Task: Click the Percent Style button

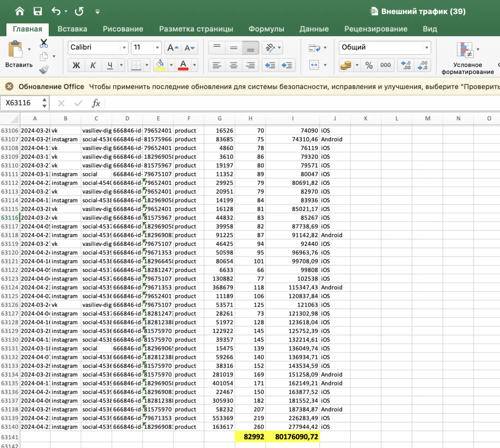Action: click(369, 65)
